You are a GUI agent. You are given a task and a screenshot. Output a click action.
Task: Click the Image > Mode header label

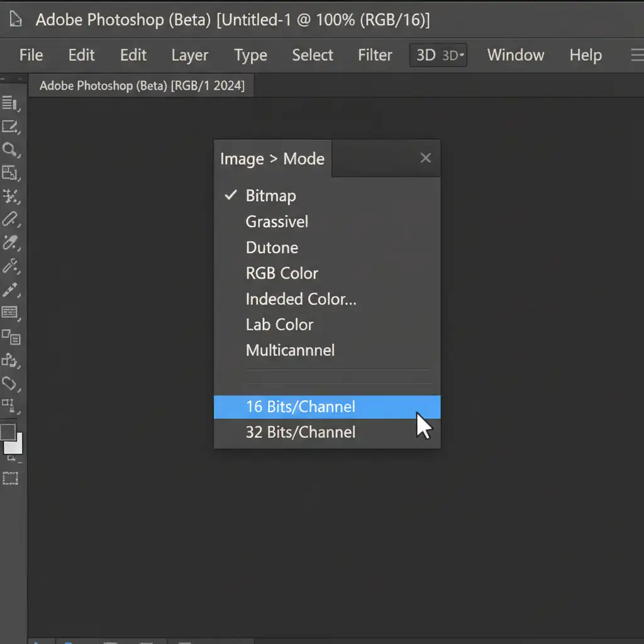point(272,159)
